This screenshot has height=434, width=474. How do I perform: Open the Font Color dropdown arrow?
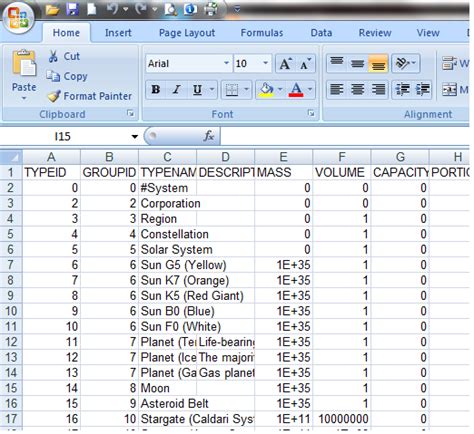pyautogui.click(x=310, y=89)
